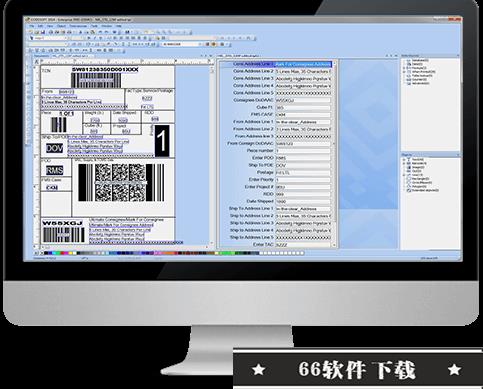Viewport: 483px width, 389px height.
Task: Click the Date Shipped input field
Action: 303,201
